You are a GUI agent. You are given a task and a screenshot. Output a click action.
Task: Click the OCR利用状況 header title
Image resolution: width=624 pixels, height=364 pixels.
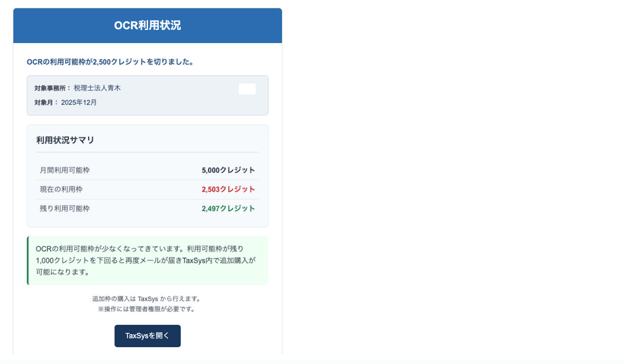[x=147, y=25]
